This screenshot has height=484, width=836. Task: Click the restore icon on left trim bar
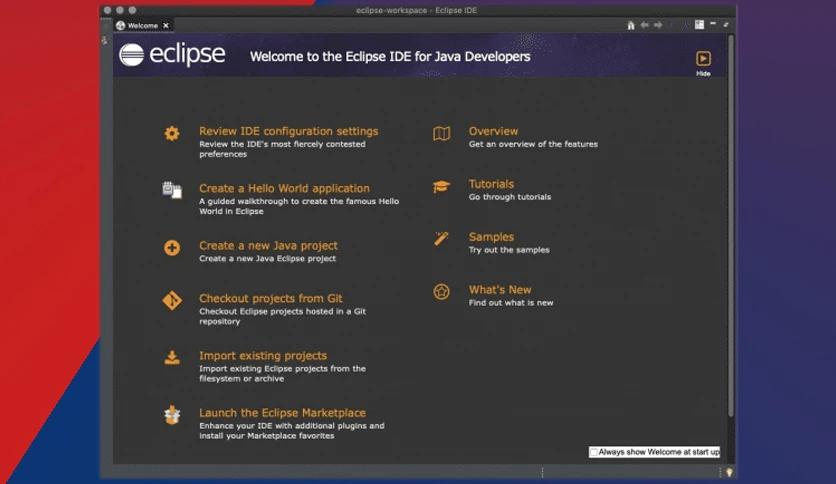coord(105,40)
